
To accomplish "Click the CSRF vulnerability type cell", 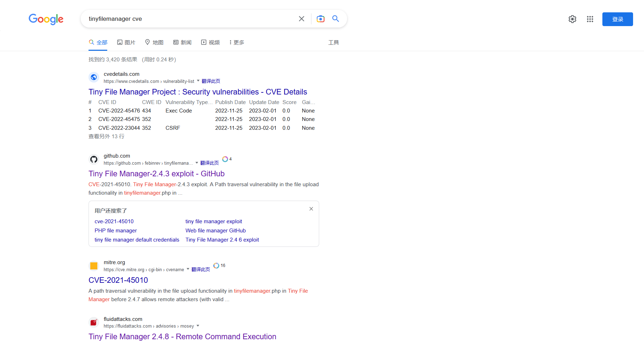I will click(173, 128).
